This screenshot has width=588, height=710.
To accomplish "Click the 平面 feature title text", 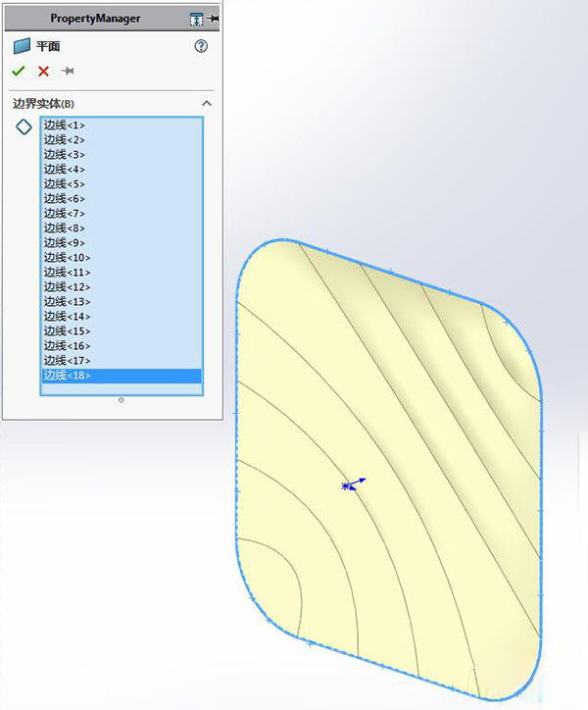I will pyautogui.click(x=48, y=46).
